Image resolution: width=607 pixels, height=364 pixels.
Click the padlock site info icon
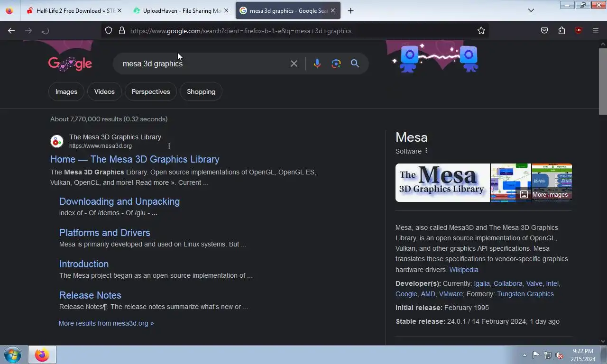pos(122,31)
